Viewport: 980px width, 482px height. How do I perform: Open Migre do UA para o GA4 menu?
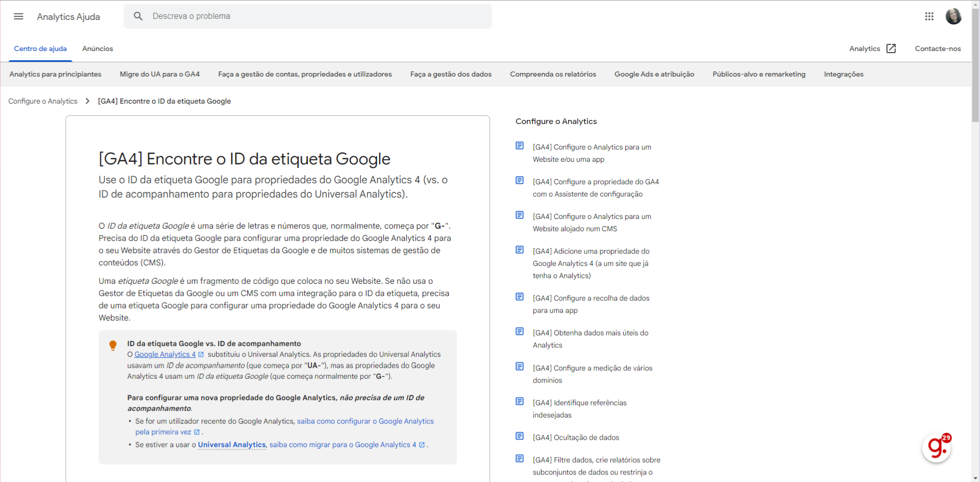pyautogui.click(x=160, y=74)
